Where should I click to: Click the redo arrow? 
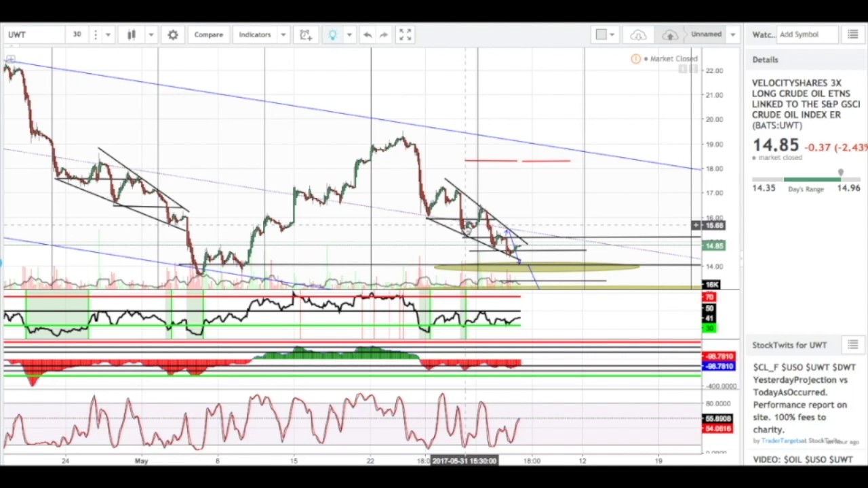[384, 35]
